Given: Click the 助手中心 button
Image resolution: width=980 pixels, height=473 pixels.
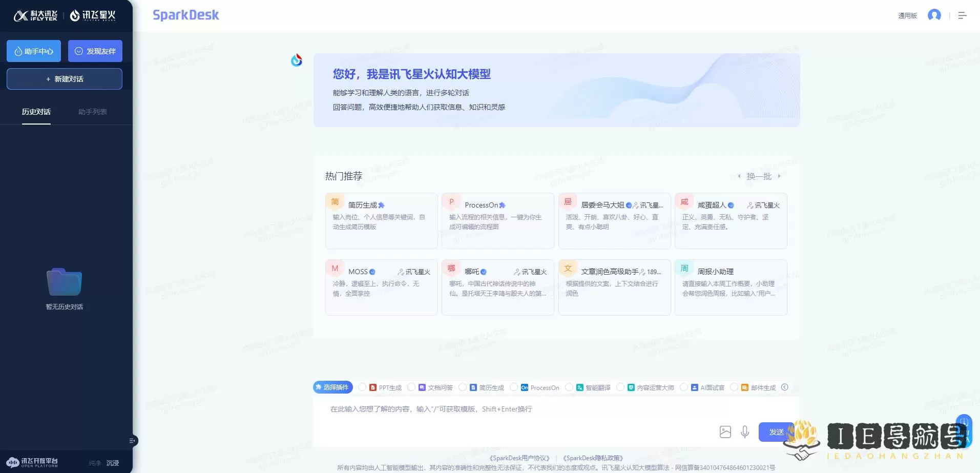Looking at the screenshot, I should pyautogui.click(x=34, y=51).
